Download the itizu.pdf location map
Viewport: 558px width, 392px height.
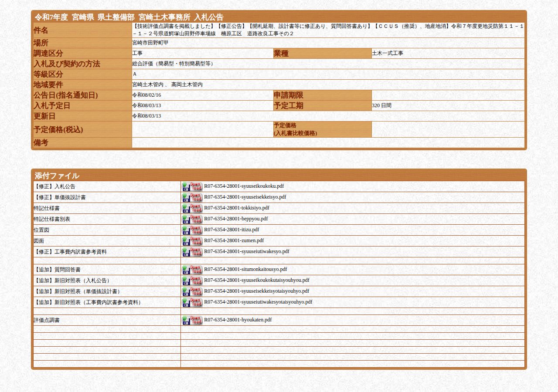click(192, 230)
